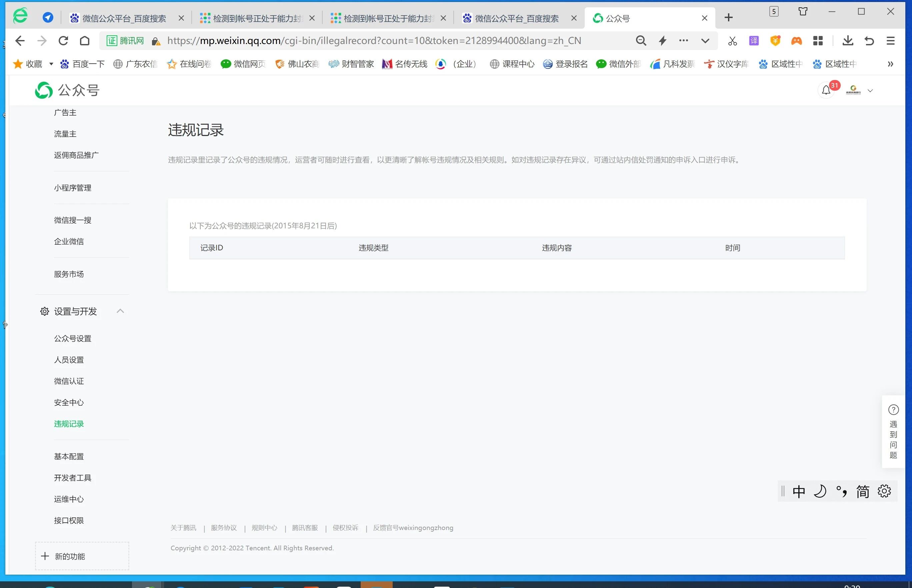Collapse the 设置与开发 sidebar section
This screenshot has height=588, width=912.
pyautogui.click(x=120, y=311)
